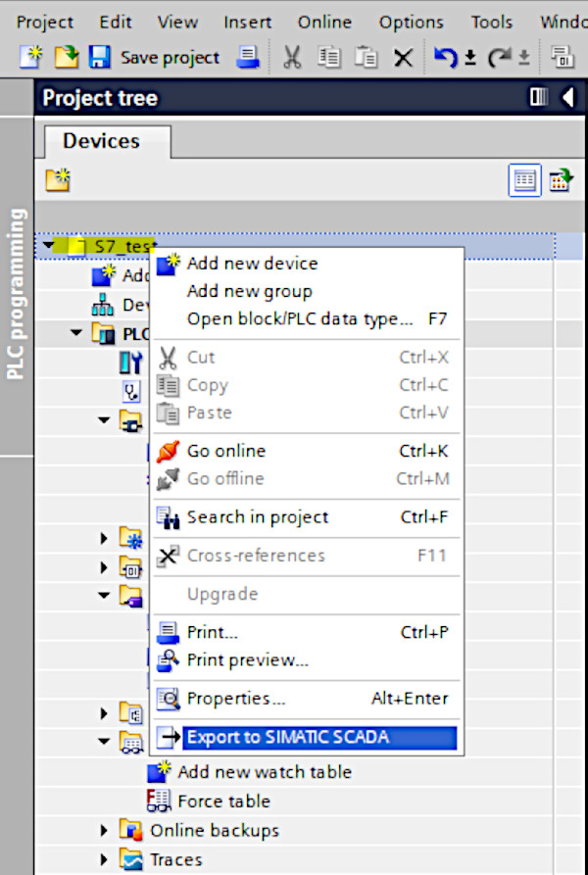Click the Traces folder icon
The width and height of the screenshot is (588, 875).
click(131, 859)
